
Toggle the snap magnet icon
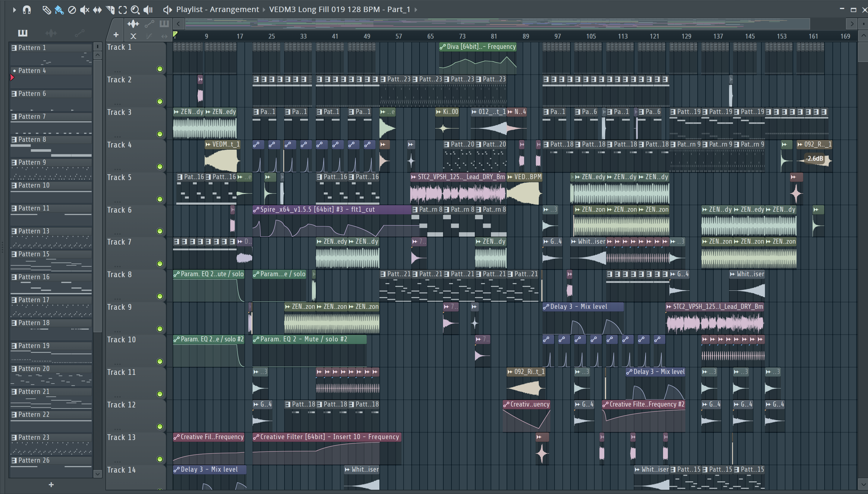point(27,10)
